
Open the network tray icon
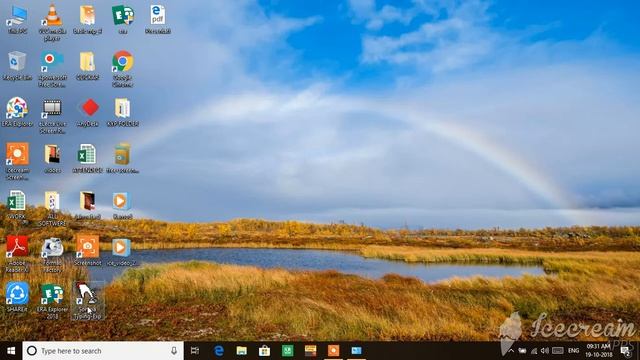tap(533, 351)
